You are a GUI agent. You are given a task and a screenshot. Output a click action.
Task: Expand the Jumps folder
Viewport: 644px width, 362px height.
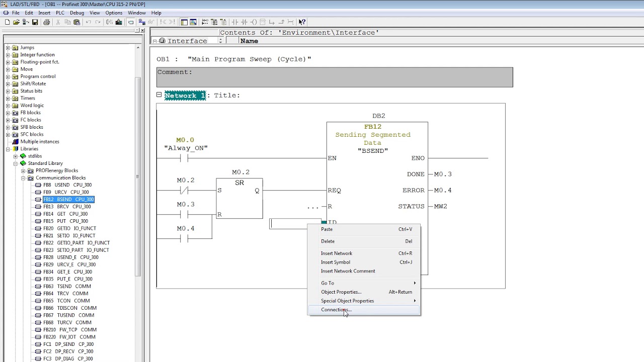click(8, 48)
